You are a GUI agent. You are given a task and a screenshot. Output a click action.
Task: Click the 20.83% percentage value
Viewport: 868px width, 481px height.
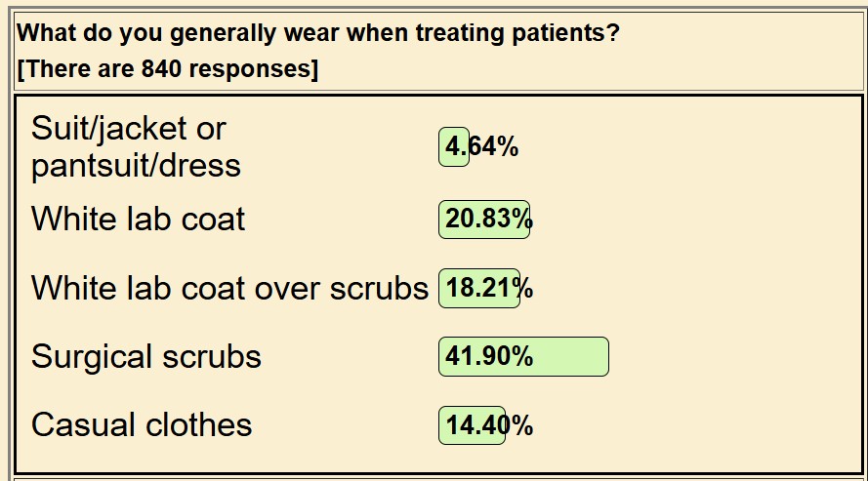pyautogui.click(x=488, y=220)
